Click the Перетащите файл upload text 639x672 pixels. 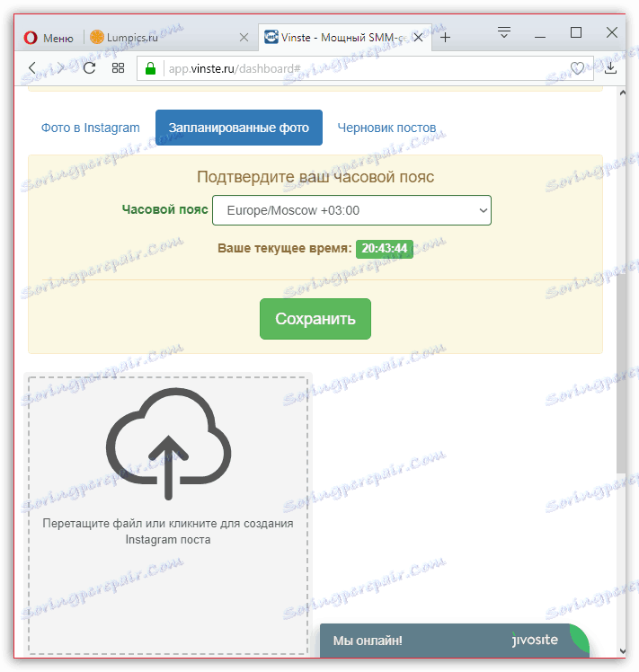coord(168,532)
